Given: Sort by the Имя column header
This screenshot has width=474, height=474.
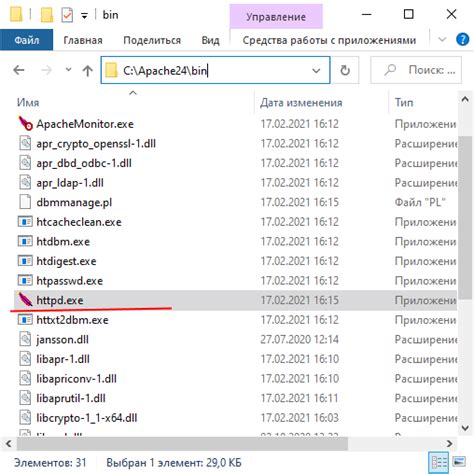Looking at the screenshot, I should (x=28, y=102).
